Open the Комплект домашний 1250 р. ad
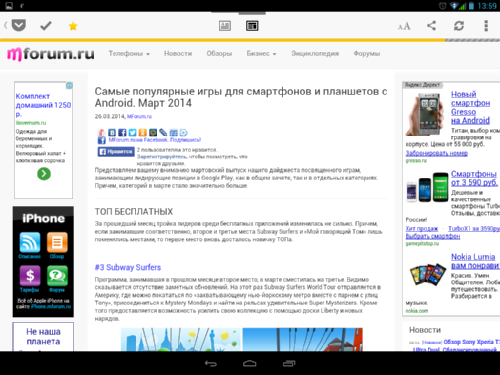Screen dimensions: 500x375 pyautogui.click(x=43, y=105)
